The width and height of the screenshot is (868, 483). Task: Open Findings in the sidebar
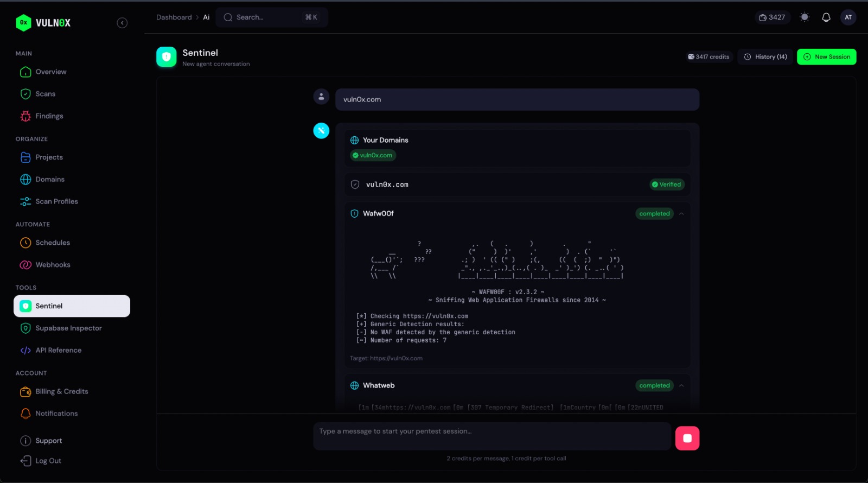point(49,116)
